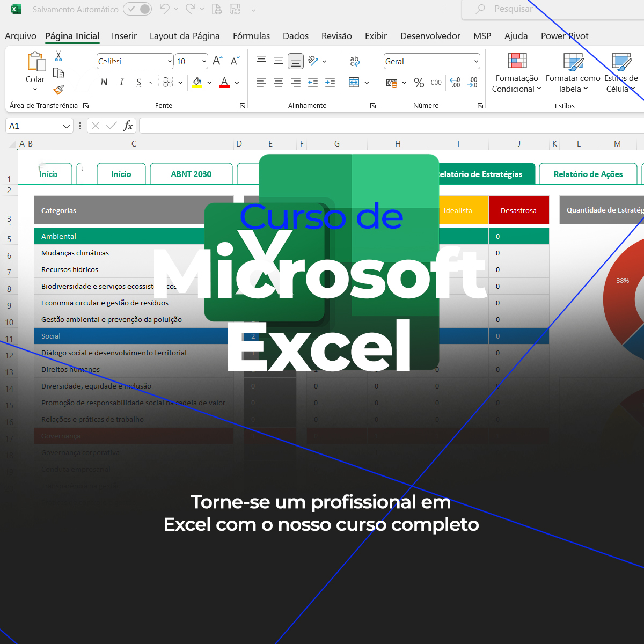The height and width of the screenshot is (644, 644).
Task: Open the font color arrow dropdown
Action: pyautogui.click(x=237, y=83)
